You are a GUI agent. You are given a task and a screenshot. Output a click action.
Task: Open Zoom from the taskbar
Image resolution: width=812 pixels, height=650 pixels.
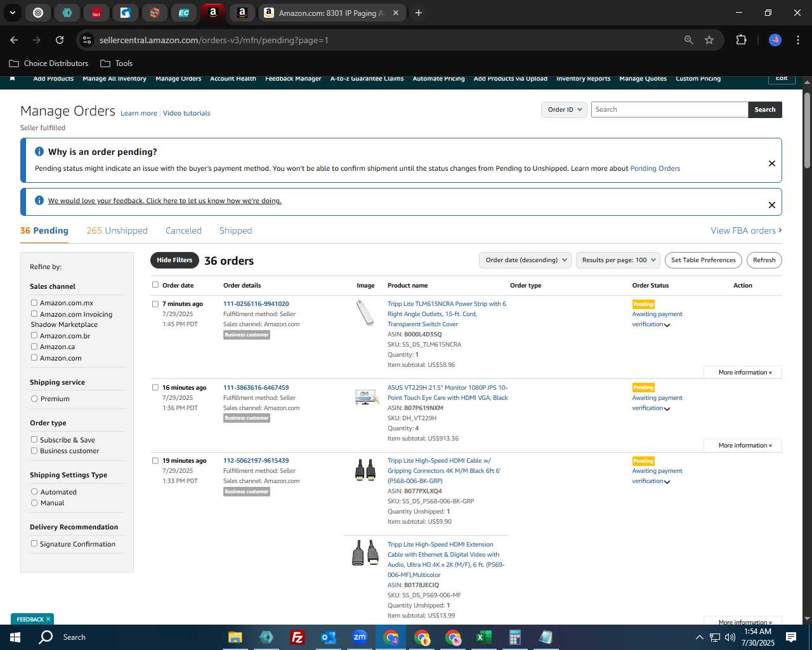[x=360, y=637]
